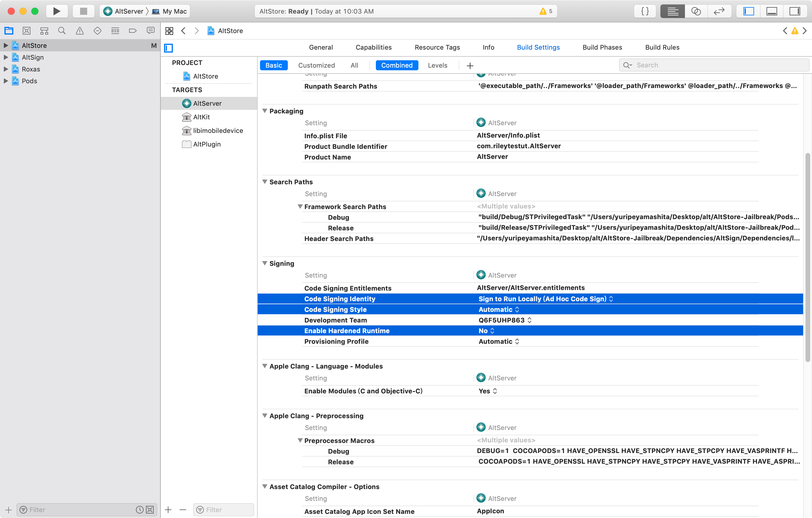Switch to the Capabilities tab

click(x=373, y=47)
